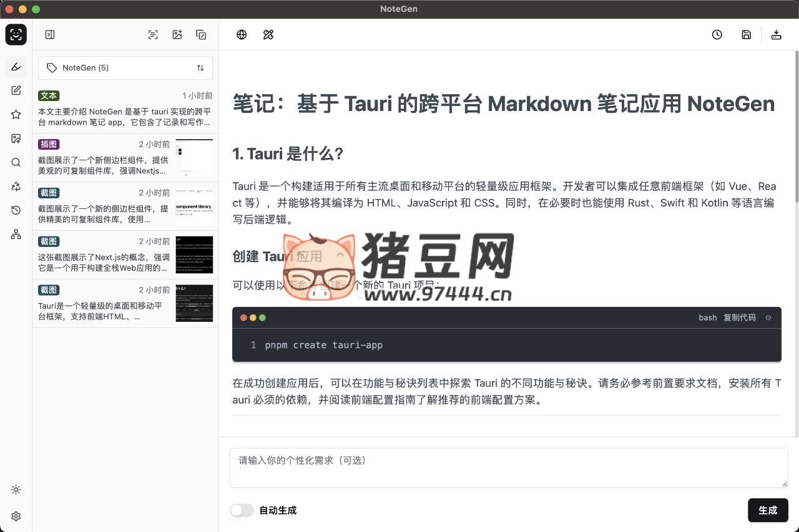Click the macOS green fullscreen button
The image size is (799, 532).
pyautogui.click(x=36, y=9)
